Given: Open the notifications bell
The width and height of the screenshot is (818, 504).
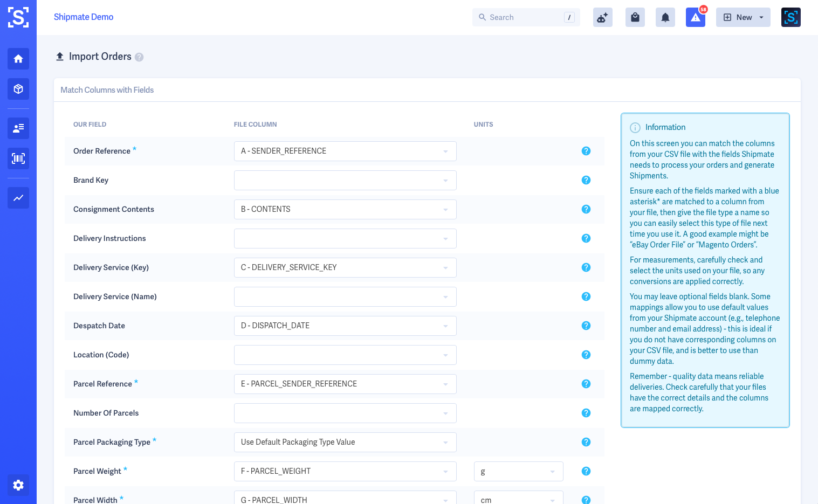Looking at the screenshot, I should (x=665, y=17).
